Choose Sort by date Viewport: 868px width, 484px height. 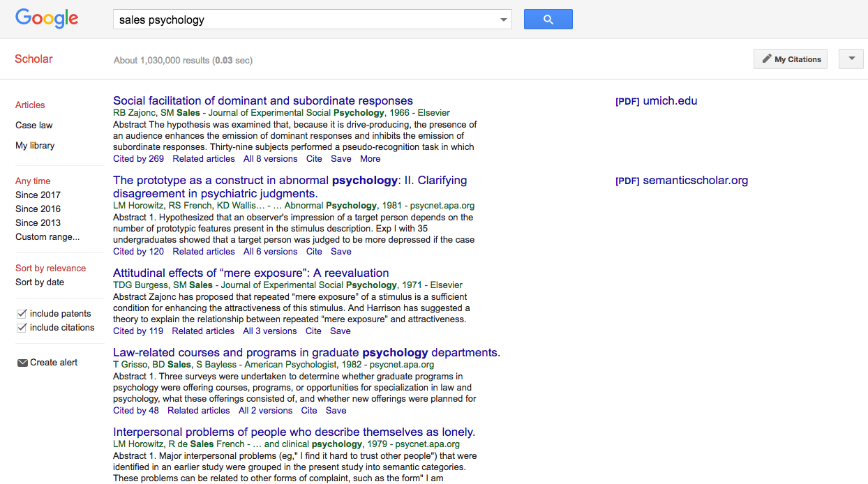point(40,282)
